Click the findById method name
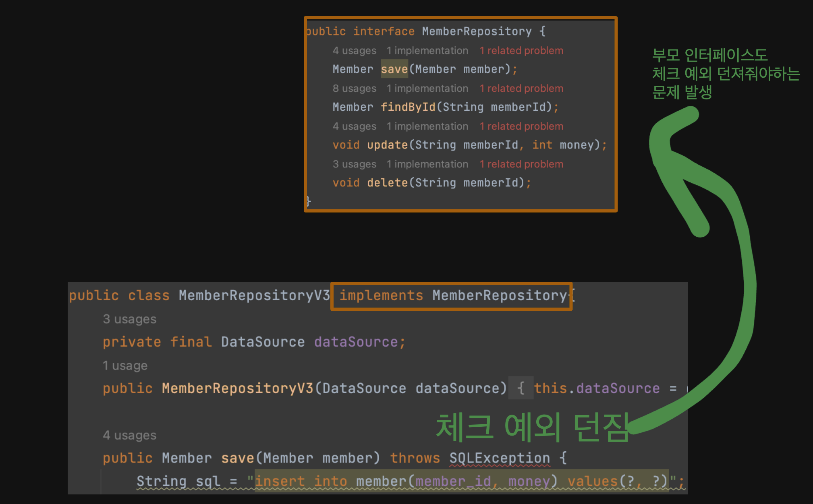 point(408,107)
